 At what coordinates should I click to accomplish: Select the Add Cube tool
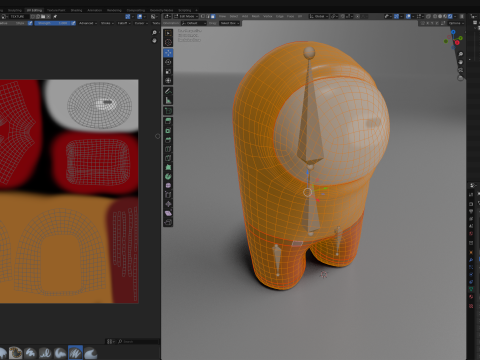click(168, 111)
